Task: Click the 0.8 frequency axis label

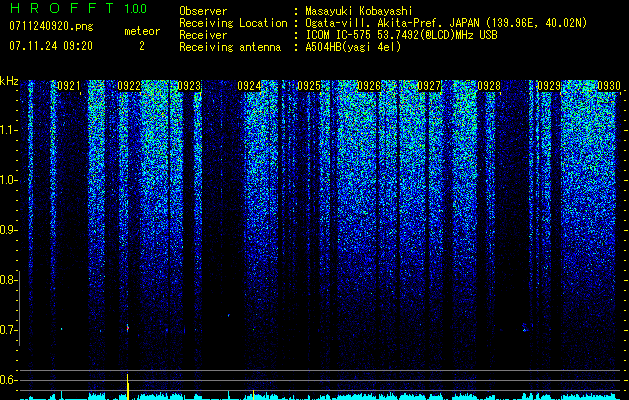Action: pyautogui.click(x=7, y=280)
